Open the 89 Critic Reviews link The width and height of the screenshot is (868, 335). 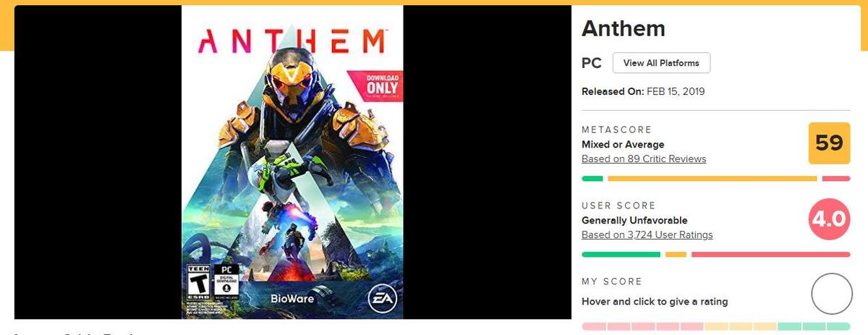(x=644, y=158)
